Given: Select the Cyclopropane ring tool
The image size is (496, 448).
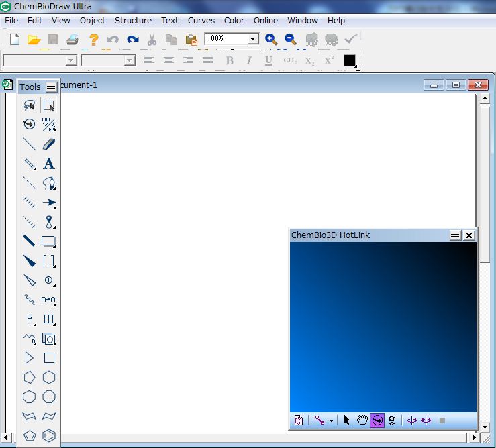Looking at the screenshot, I should click(30, 358).
